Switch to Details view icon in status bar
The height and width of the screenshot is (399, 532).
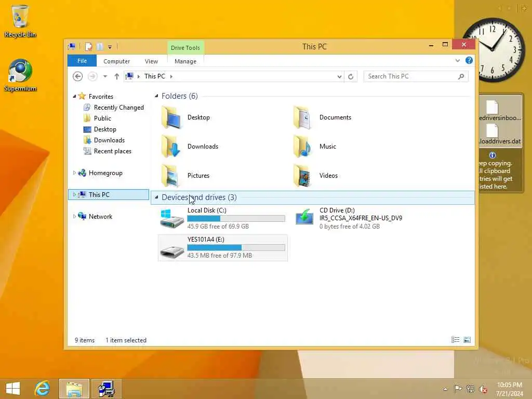455,340
